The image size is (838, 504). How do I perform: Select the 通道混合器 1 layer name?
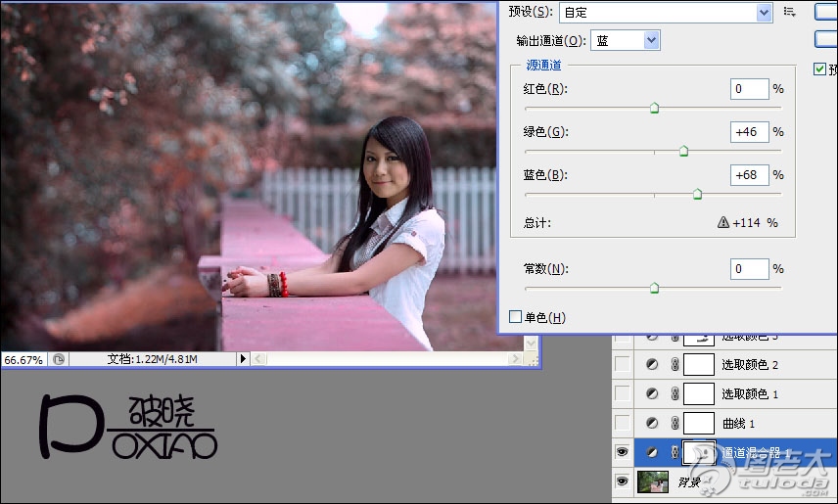pyautogui.click(x=756, y=452)
